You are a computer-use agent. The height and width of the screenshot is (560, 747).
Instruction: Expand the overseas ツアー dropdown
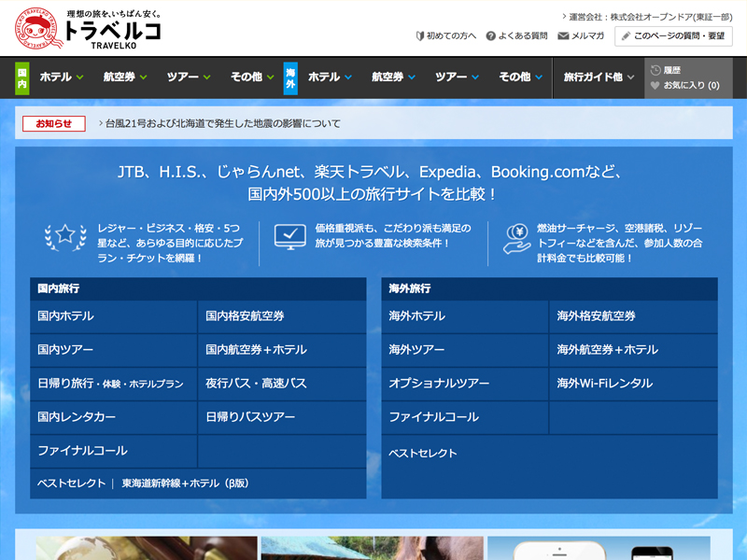pyautogui.click(x=457, y=77)
